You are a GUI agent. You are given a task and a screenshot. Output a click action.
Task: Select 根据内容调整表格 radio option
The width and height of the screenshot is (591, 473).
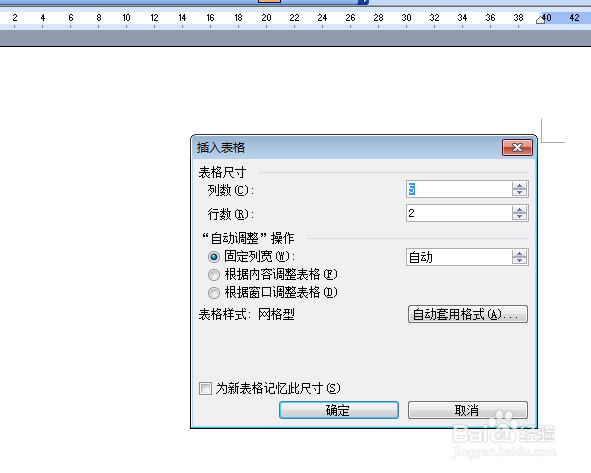coord(214,275)
